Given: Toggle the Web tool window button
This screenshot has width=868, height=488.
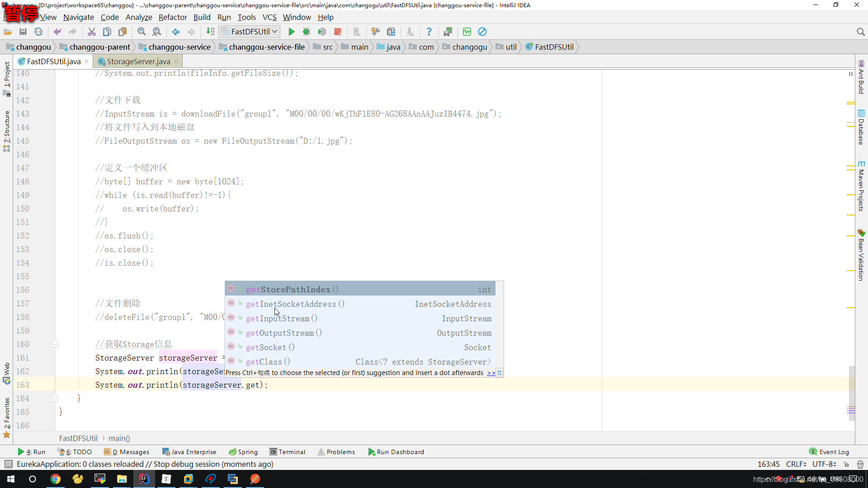Looking at the screenshot, I should pyautogui.click(x=7, y=373).
